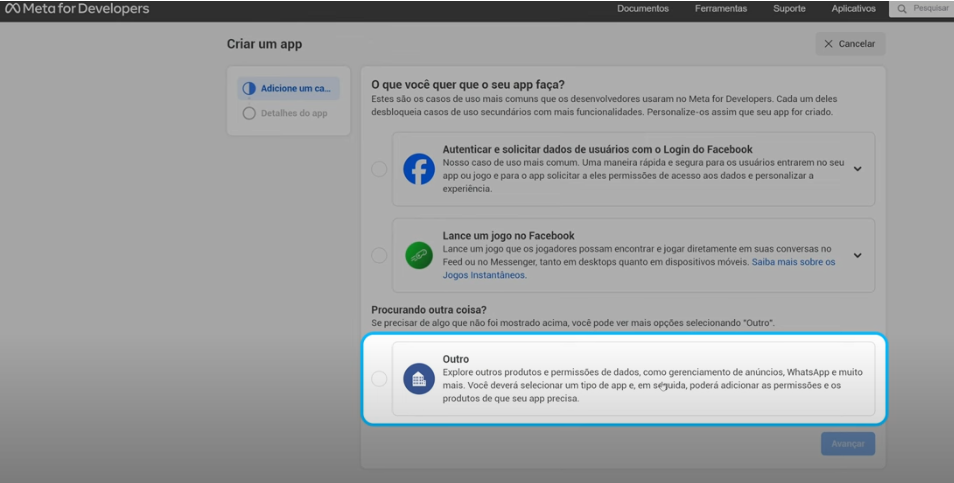Click the Meta for Developers logo
The image size is (954, 483).
point(77,9)
